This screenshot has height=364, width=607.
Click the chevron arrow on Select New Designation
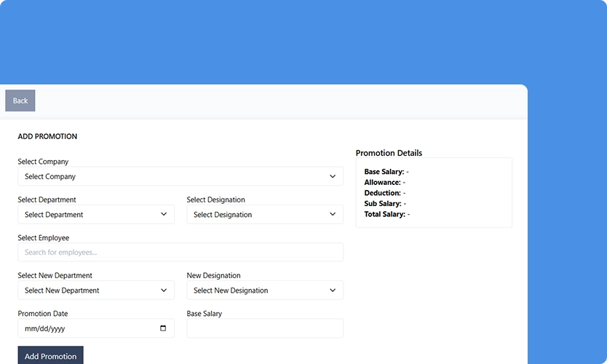(333, 290)
